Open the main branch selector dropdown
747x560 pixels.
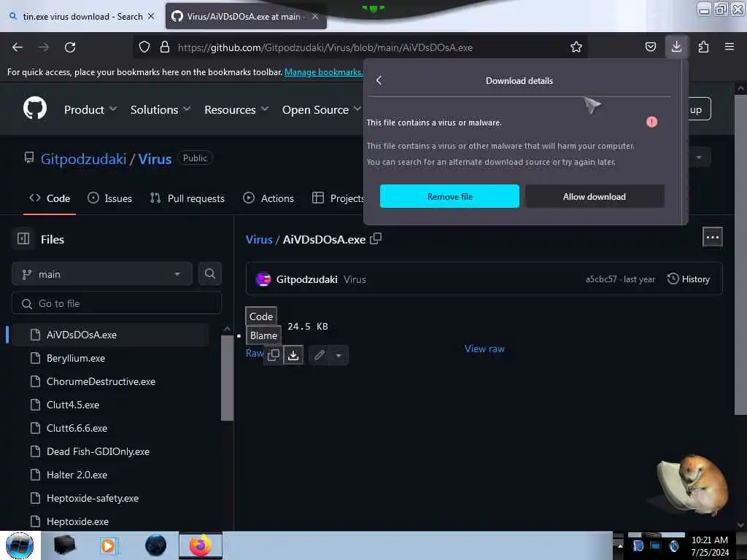coord(101,274)
